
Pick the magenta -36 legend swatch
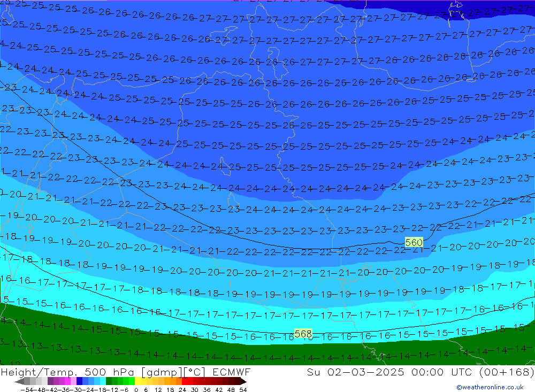(67, 381)
